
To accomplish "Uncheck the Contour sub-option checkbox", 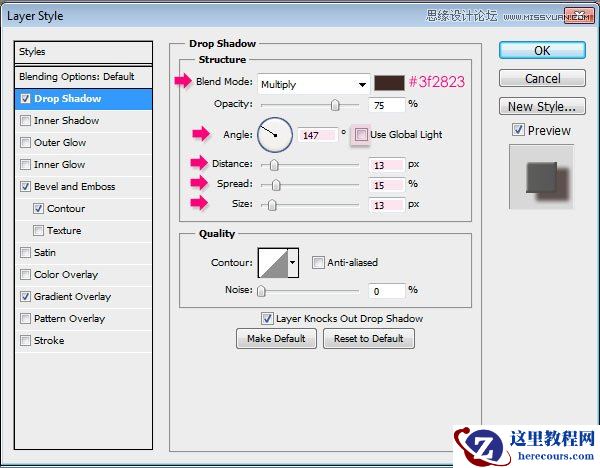I will pyautogui.click(x=38, y=209).
